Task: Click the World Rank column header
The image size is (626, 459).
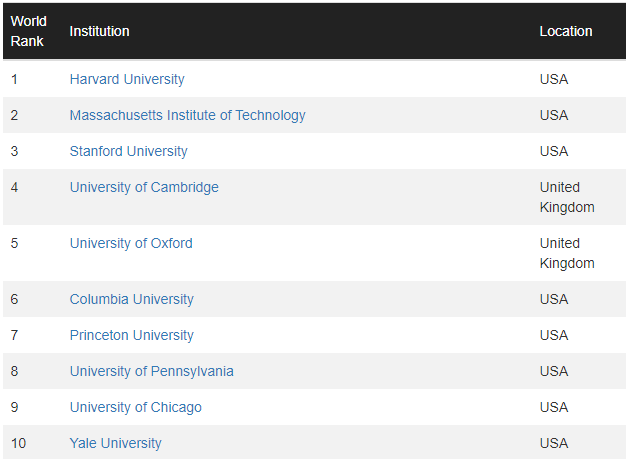Action: click(x=29, y=31)
